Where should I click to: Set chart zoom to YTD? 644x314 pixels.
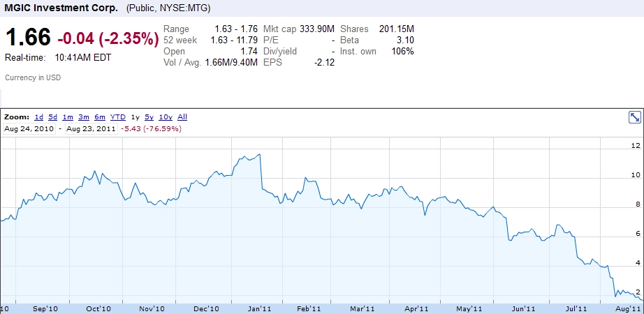(118, 117)
